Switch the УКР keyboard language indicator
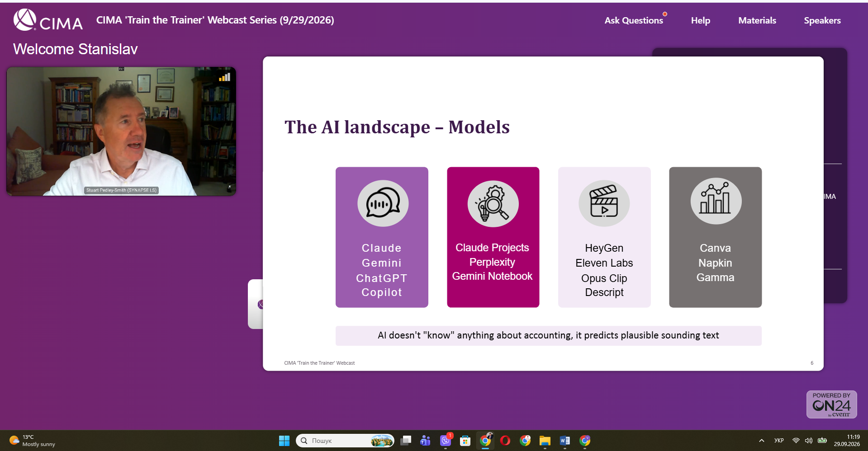The image size is (868, 451). point(779,441)
